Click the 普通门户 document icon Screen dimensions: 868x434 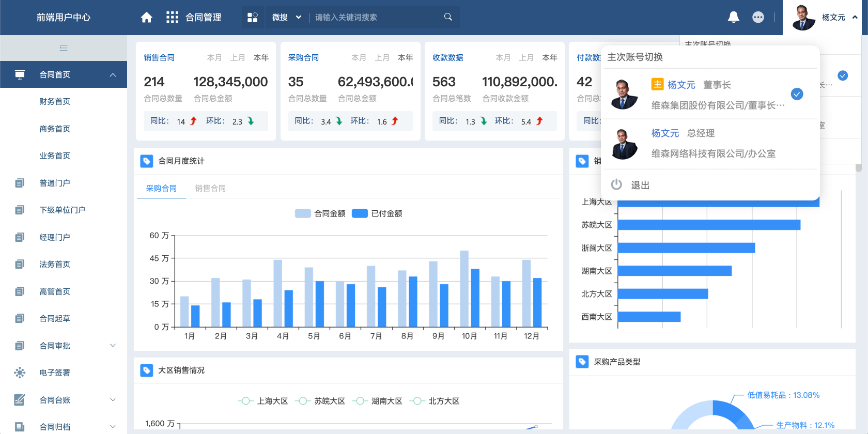click(20, 183)
